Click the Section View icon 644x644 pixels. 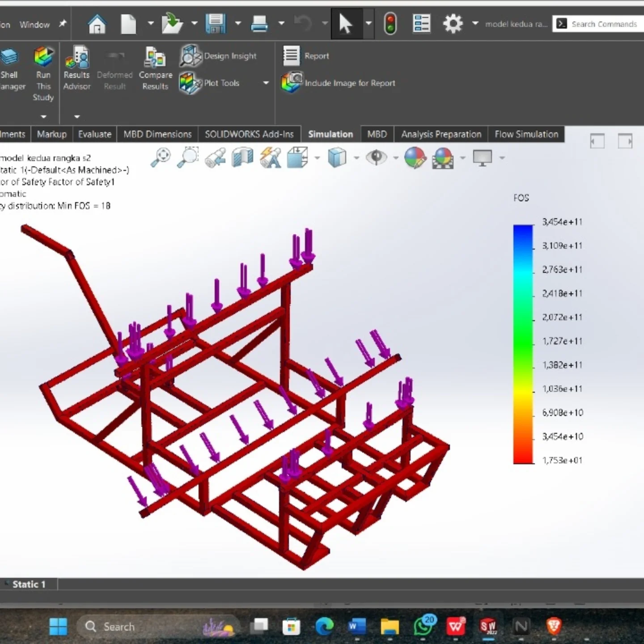pos(243,157)
